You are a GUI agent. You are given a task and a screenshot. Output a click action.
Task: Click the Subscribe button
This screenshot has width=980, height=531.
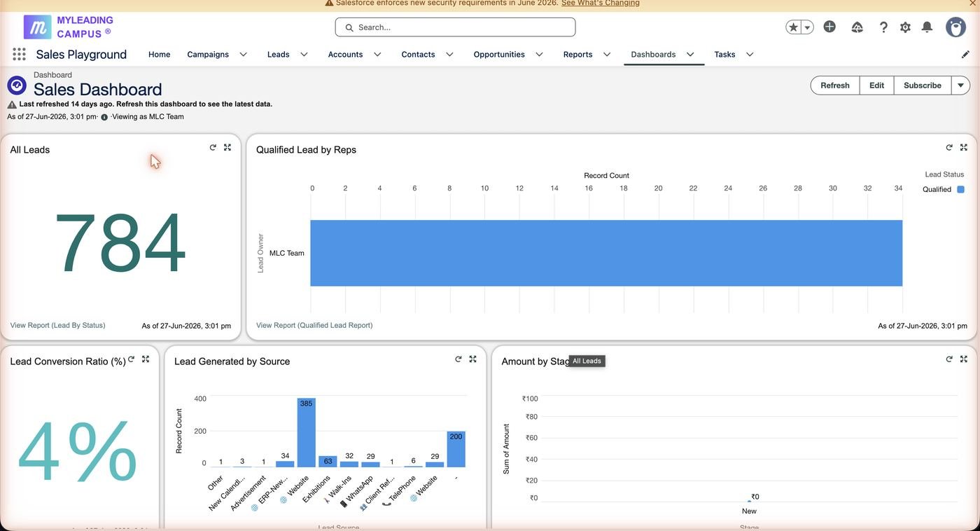tap(923, 85)
